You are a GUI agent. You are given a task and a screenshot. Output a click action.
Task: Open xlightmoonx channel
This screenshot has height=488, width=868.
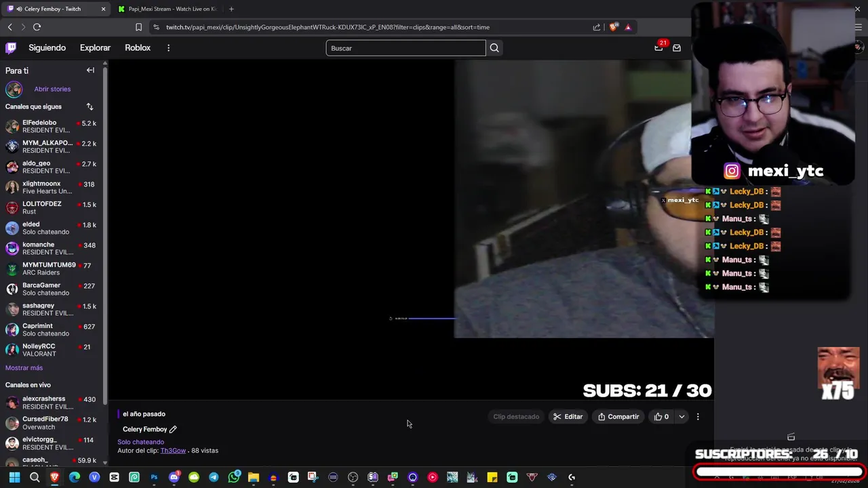(52, 187)
